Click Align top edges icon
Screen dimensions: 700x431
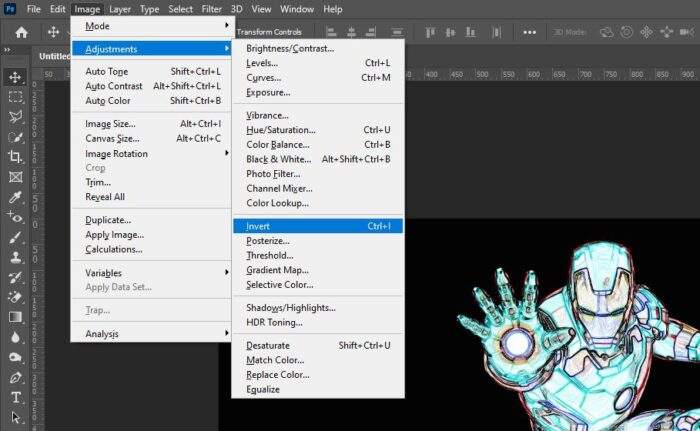click(x=430, y=32)
